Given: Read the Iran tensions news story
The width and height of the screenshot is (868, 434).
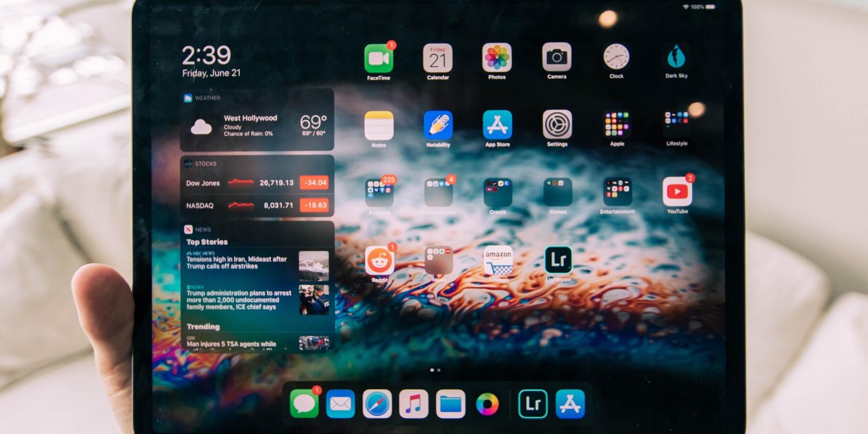Looking at the screenshot, I should coord(237,263).
